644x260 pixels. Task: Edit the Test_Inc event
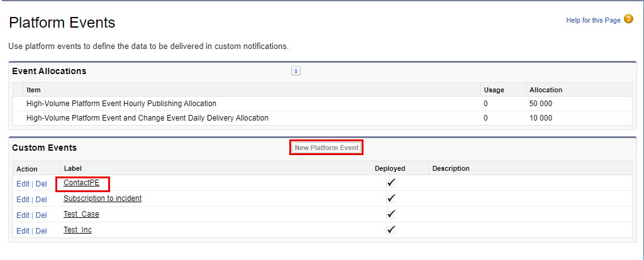(23, 231)
